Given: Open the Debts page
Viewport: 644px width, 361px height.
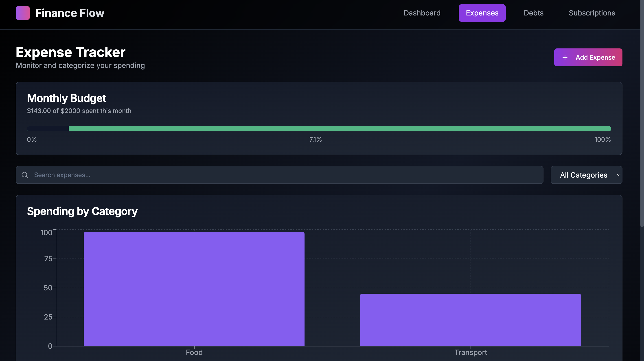Looking at the screenshot, I should [x=533, y=13].
